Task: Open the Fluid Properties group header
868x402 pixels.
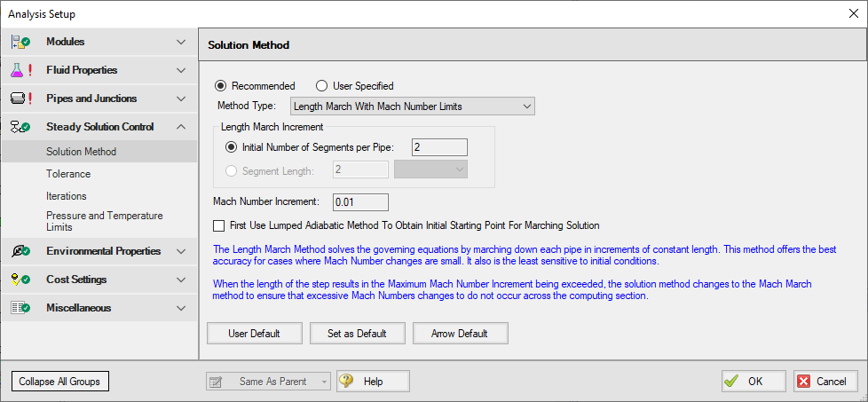Action: [99, 70]
